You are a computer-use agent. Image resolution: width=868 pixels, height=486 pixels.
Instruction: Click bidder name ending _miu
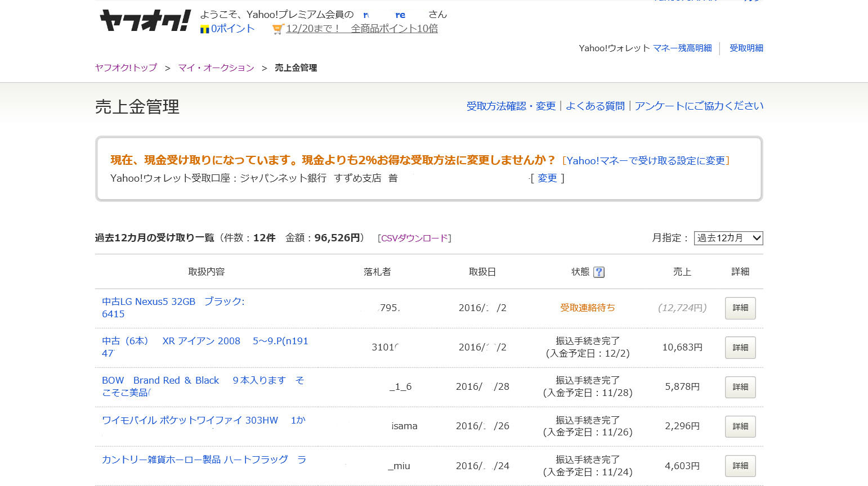(399, 466)
